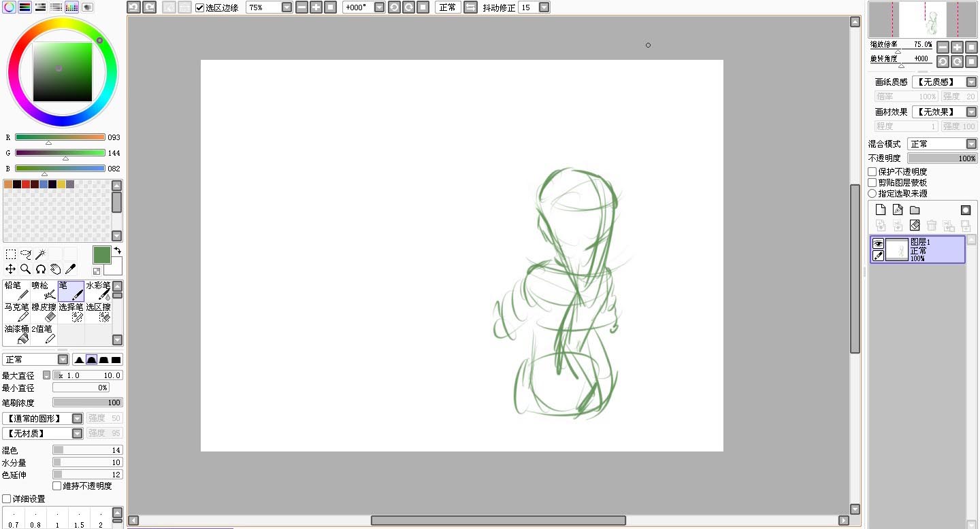Screen dimensions: 980x529
Task: Click the 正常 button in top toolbar
Action: tap(448, 7)
